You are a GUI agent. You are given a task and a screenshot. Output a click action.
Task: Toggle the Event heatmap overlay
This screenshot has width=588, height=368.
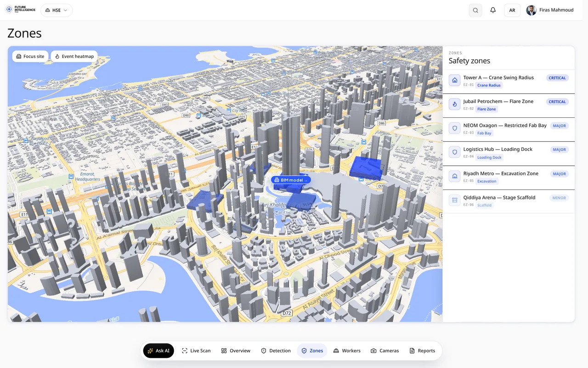point(74,56)
